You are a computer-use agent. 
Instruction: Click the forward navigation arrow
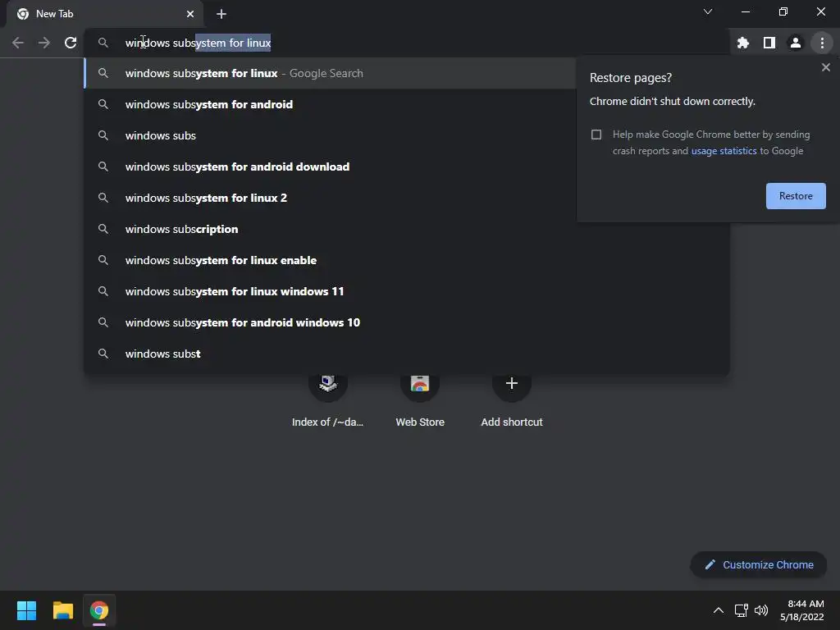click(x=44, y=43)
